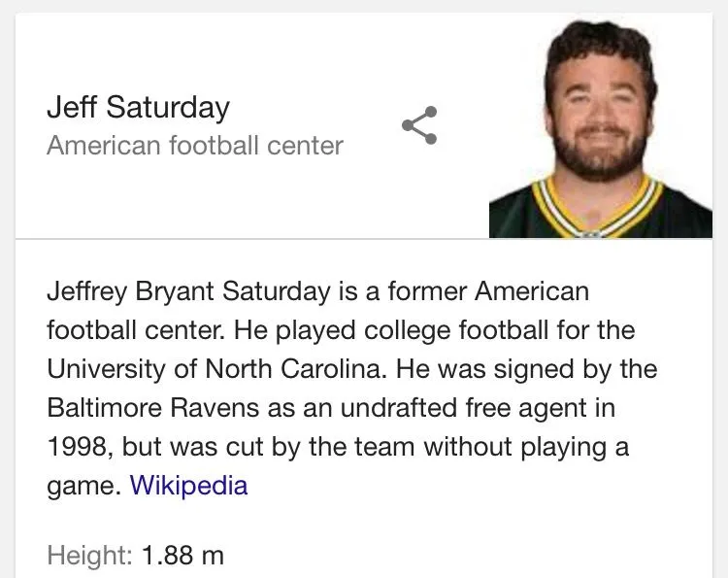728x578 pixels.
Task: Click the "Jeff Saturday" title heading
Action: [138, 107]
